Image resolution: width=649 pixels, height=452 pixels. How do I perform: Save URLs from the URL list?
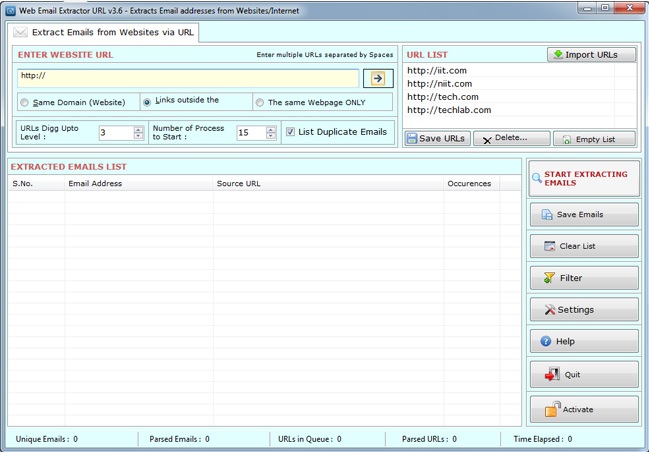coord(437,139)
